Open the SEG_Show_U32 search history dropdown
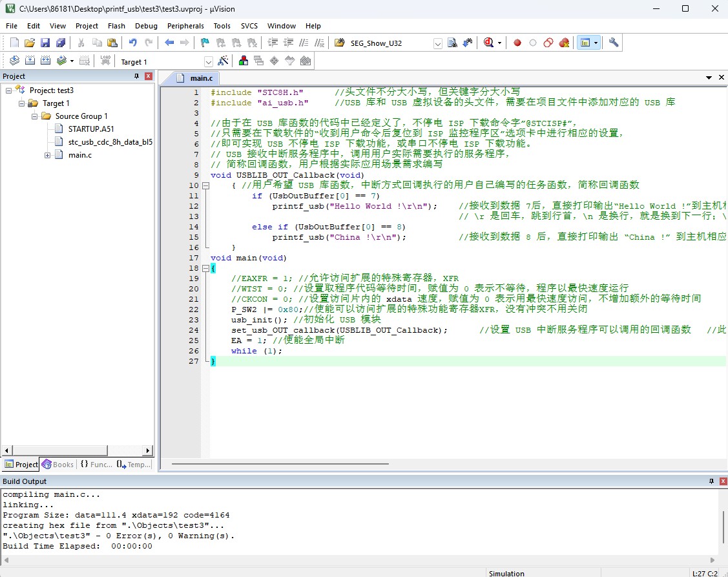728x577 pixels. (438, 44)
